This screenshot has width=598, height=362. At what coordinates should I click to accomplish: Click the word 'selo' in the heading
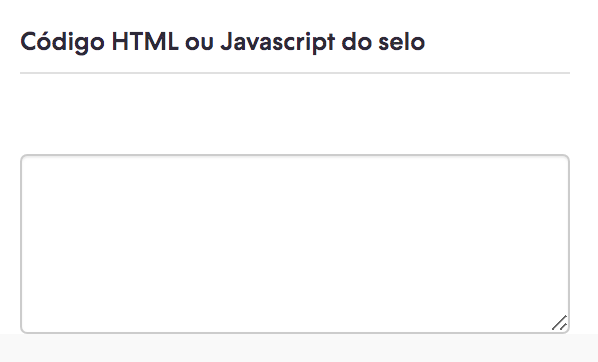[402, 41]
